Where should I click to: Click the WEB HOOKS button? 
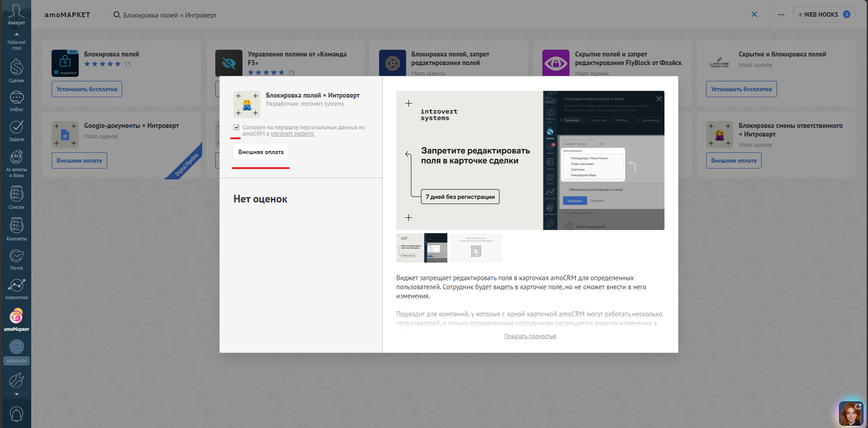click(824, 14)
